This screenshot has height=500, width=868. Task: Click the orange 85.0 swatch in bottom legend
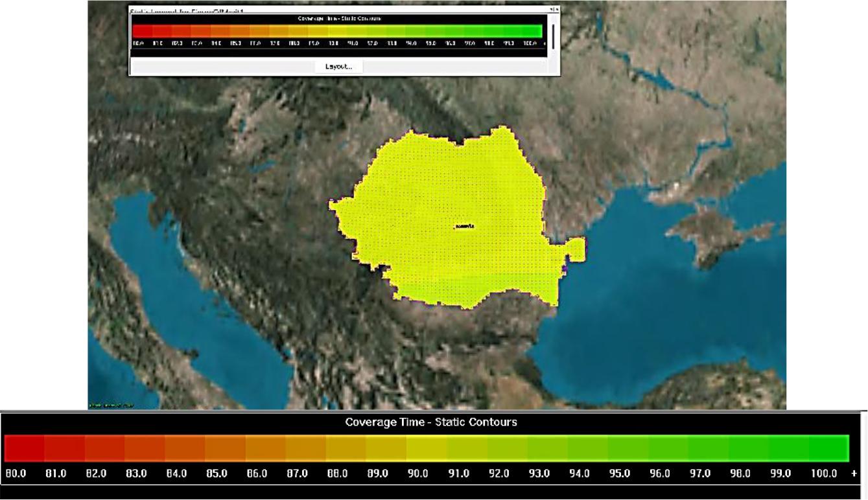[226, 448]
